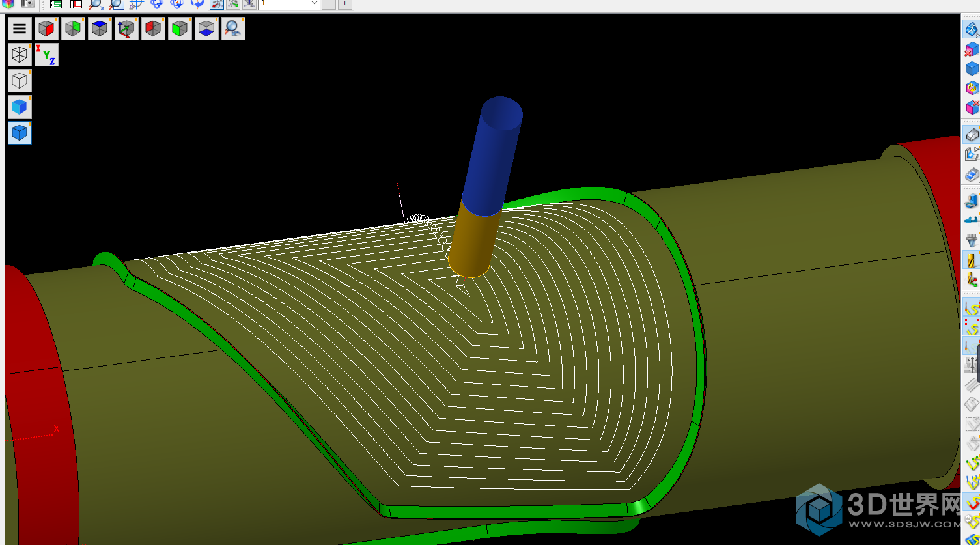
Task: Open the hamburger view menu button
Action: click(x=20, y=29)
